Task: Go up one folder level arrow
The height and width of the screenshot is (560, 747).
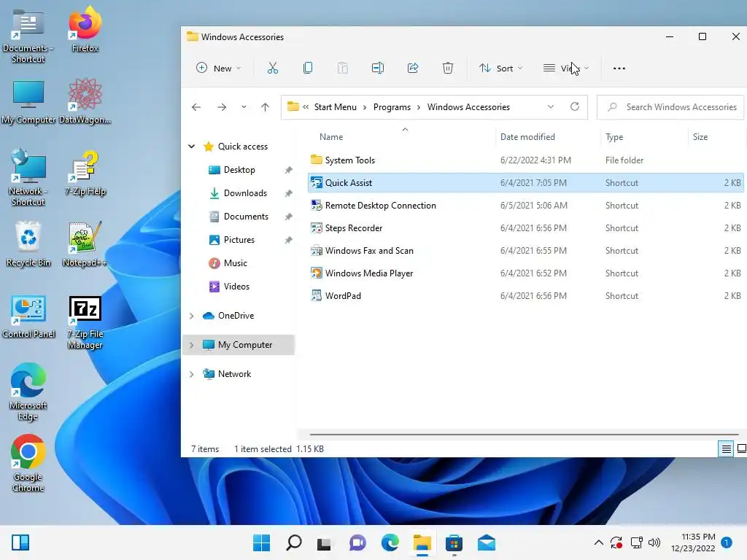Action: [266, 107]
